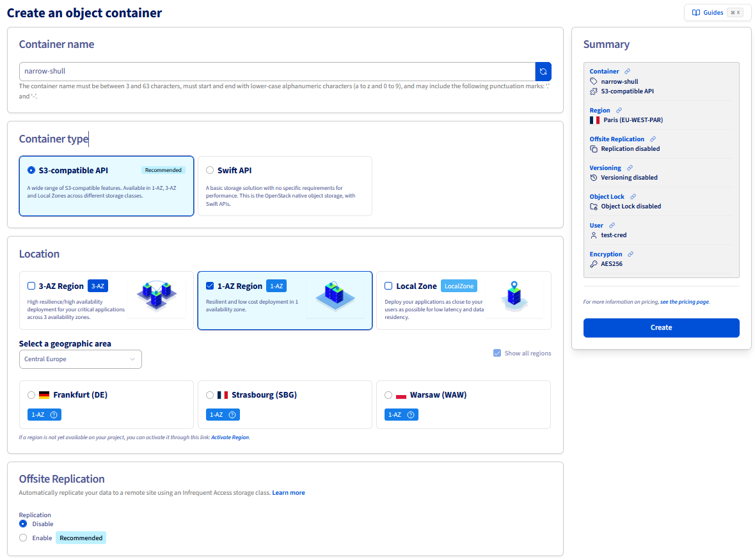Click the link icon beside Container in Summary
Screen dimensions: 755x560
point(628,72)
